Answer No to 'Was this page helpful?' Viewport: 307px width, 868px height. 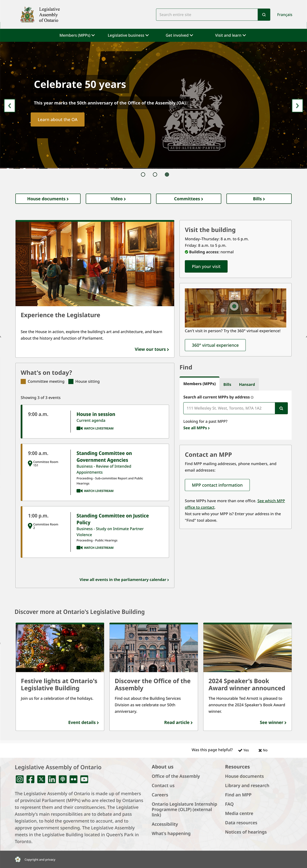coord(263,750)
